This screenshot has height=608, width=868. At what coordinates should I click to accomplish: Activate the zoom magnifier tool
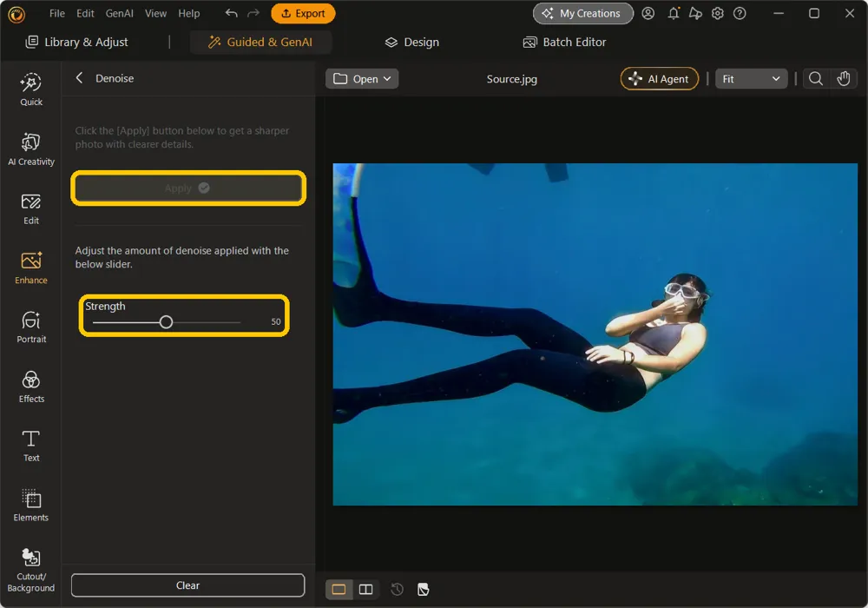pos(815,79)
